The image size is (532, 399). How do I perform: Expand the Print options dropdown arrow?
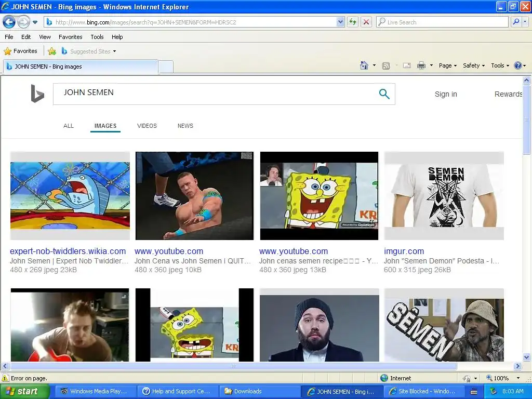431,65
